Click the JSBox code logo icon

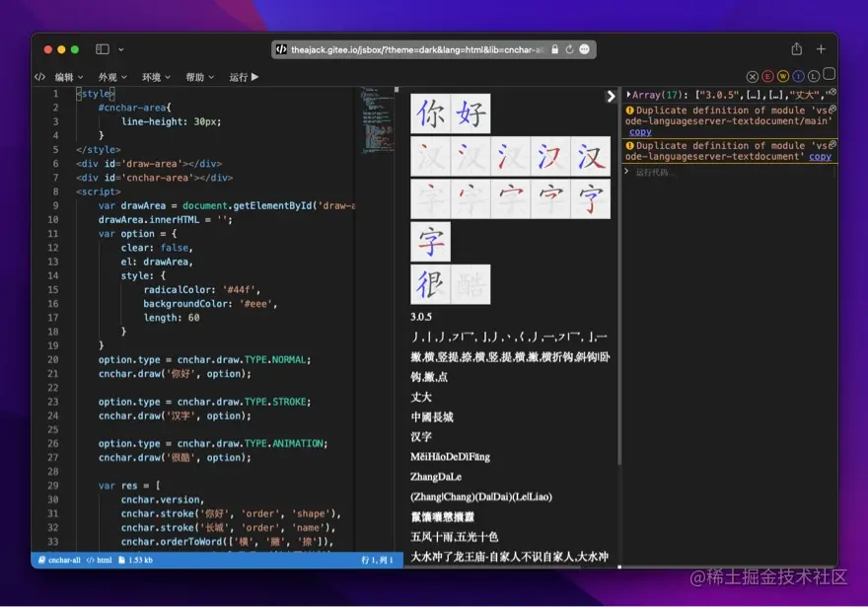tap(39, 77)
